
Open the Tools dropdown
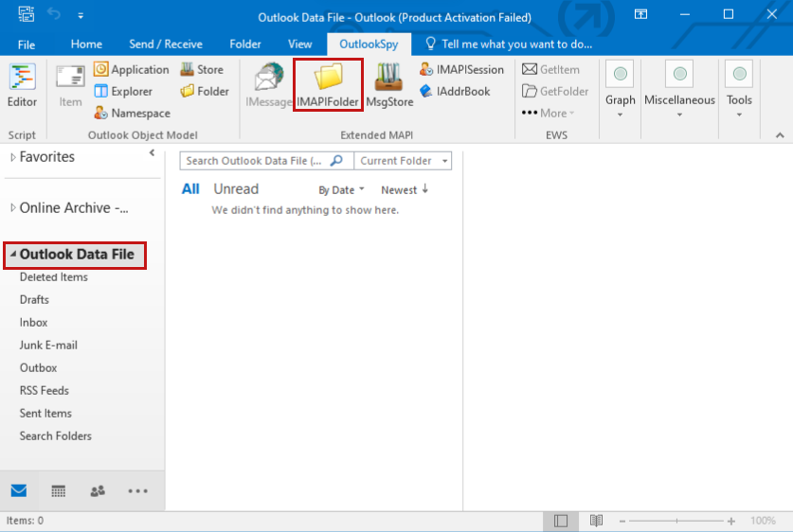[739, 90]
